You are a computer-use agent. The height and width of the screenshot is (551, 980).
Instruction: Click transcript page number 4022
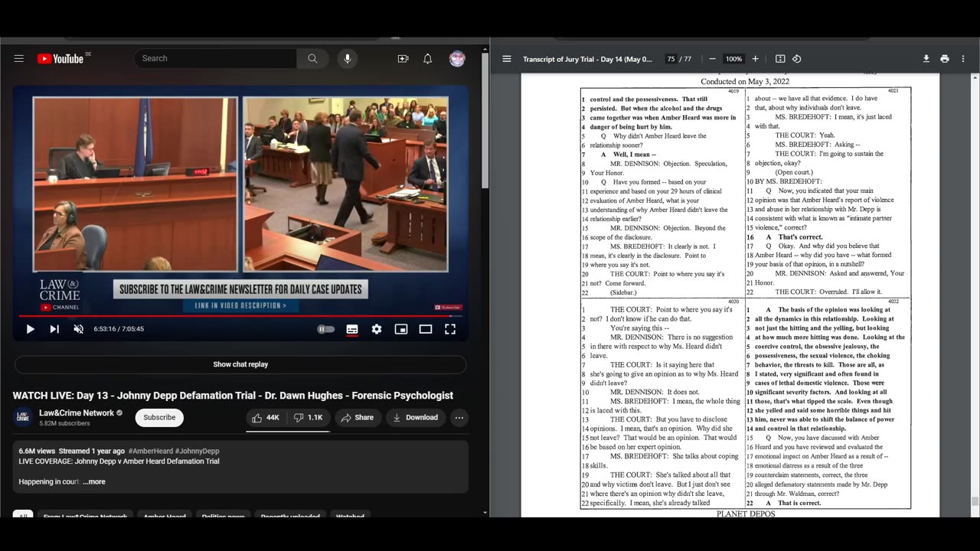coord(893,302)
